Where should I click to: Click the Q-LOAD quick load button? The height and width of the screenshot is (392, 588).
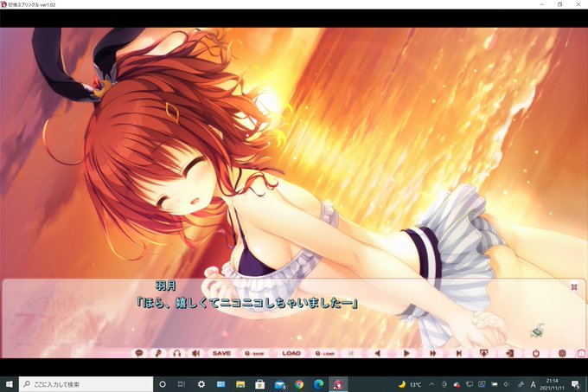324,353
